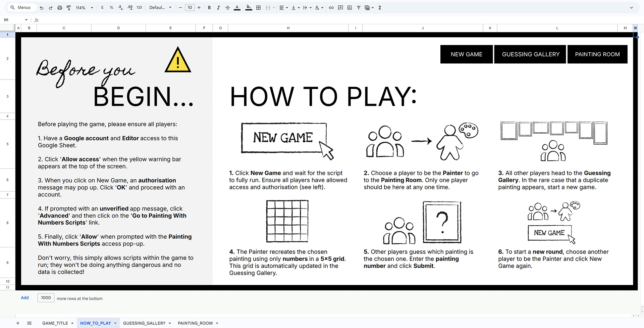Image resolution: width=644 pixels, height=328 pixels.
Task: Click the Undo arrow in the toolbar
Action: click(42, 8)
